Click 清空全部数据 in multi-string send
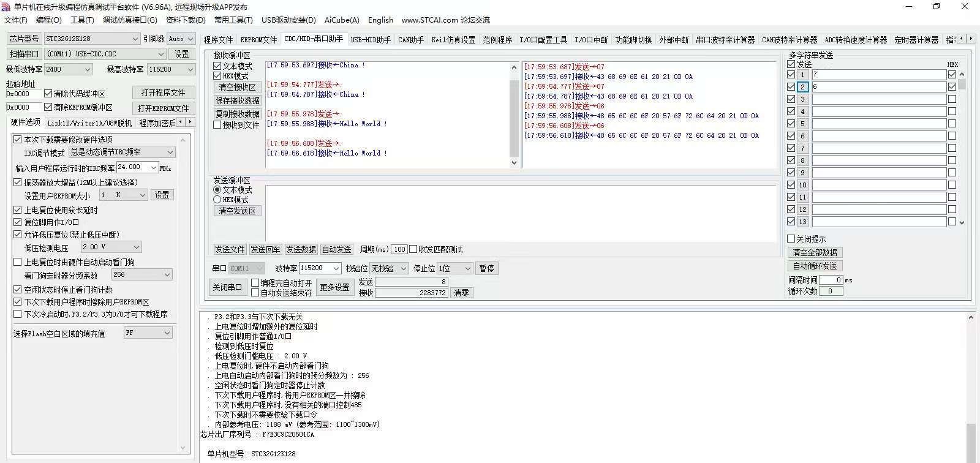 pyautogui.click(x=815, y=252)
